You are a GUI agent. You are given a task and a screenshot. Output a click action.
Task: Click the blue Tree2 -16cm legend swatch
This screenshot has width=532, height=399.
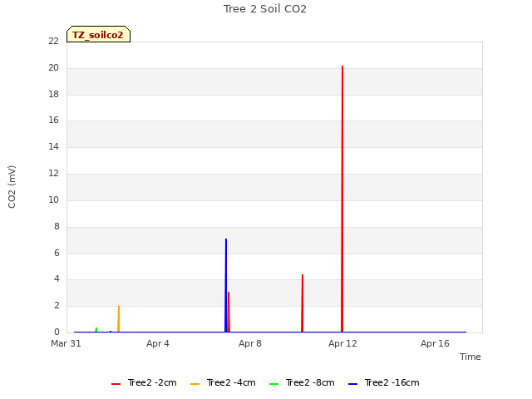coord(352,384)
